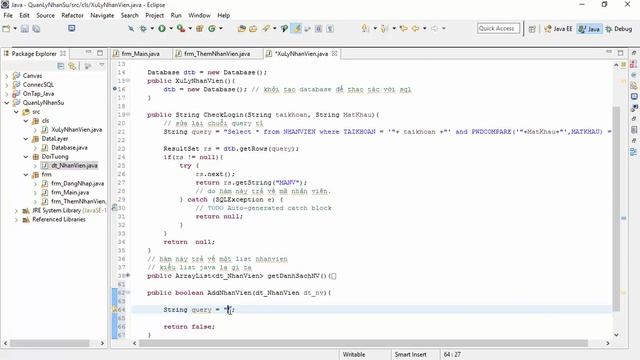
Task: Click the New Java Class green icon
Action: 212,29
